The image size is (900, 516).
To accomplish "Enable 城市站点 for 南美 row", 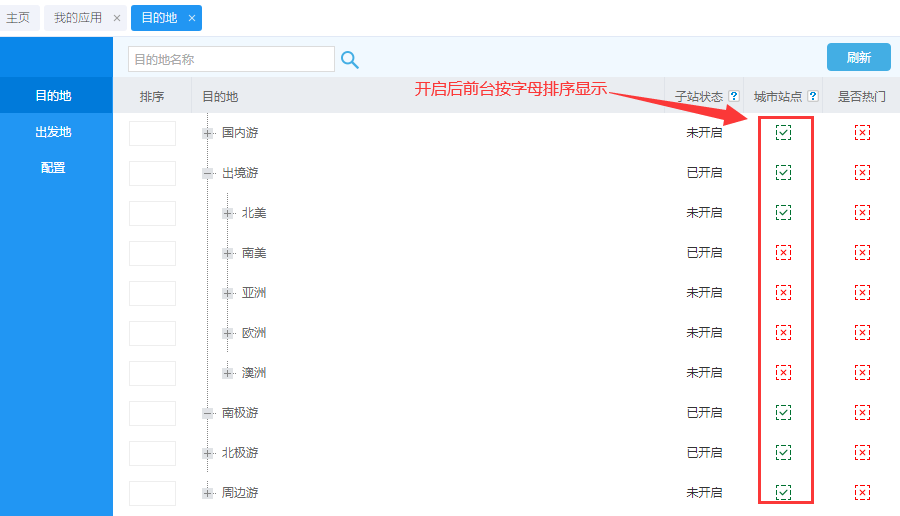I will point(783,253).
